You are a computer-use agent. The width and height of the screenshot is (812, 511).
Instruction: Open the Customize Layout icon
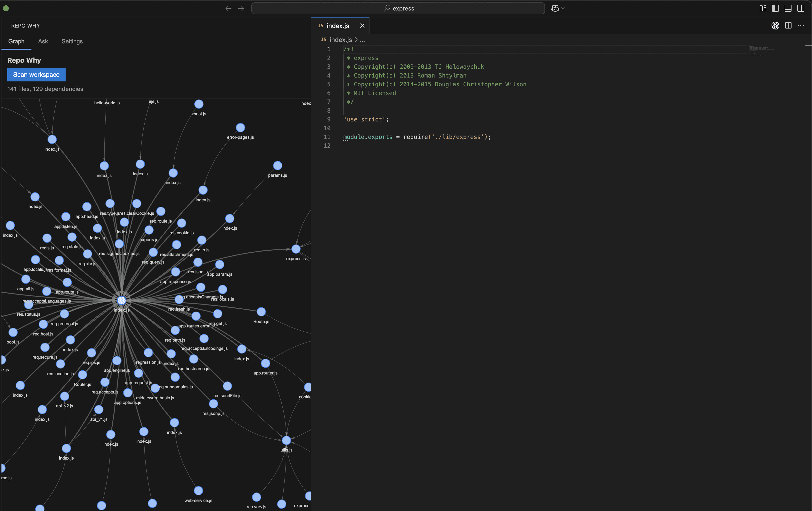(763, 9)
